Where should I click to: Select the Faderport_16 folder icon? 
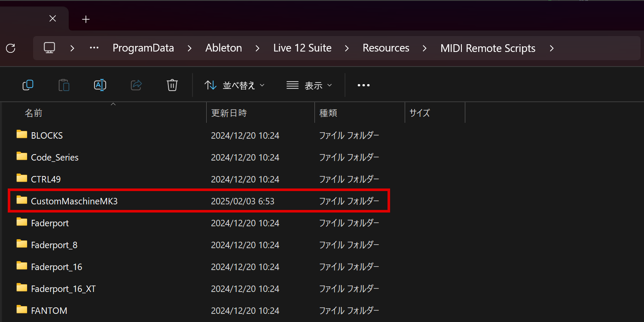pyautogui.click(x=22, y=266)
